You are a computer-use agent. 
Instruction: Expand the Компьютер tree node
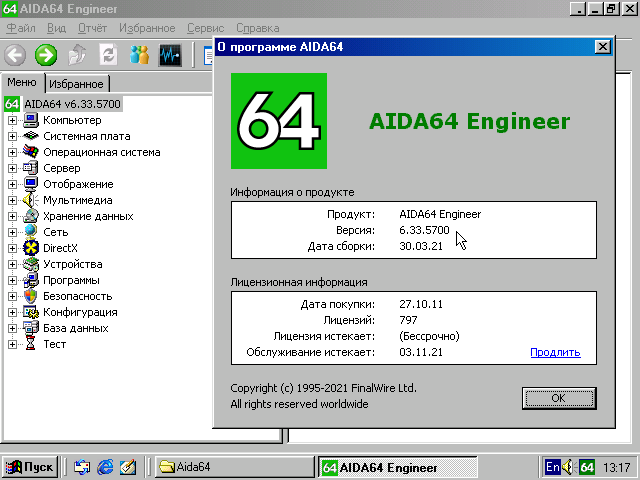point(13,120)
